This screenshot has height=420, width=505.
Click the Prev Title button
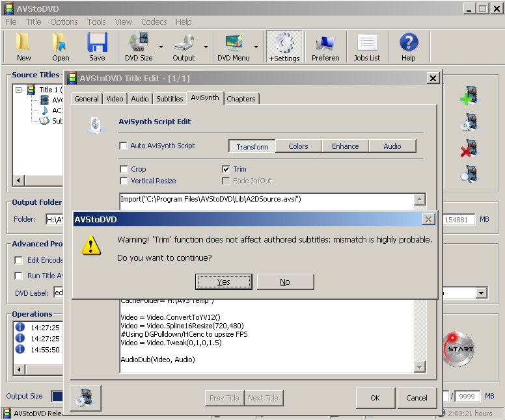click(224, 398)
